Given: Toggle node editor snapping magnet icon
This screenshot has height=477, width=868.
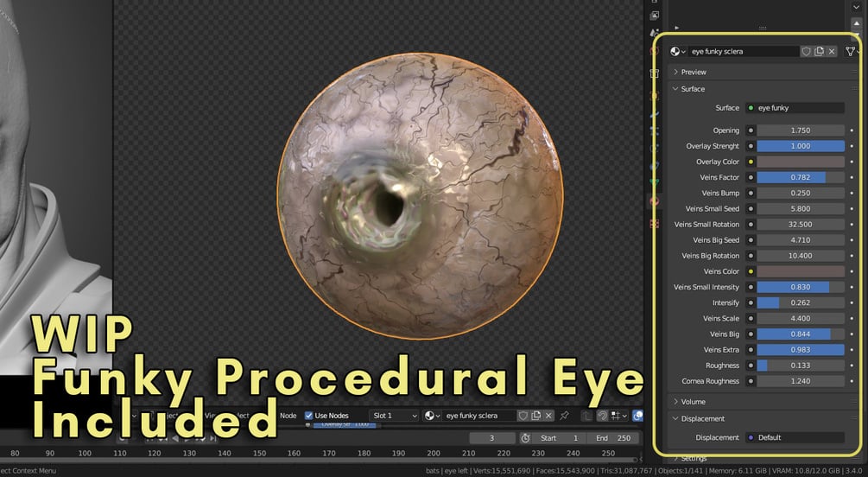Looking at the screenshot, I should click(602, 416).
